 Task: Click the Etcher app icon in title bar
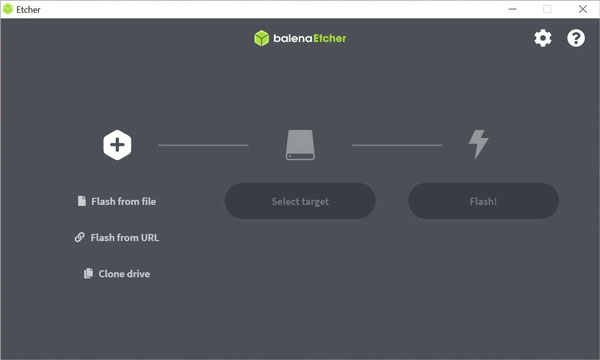click(x=8, y=9)
